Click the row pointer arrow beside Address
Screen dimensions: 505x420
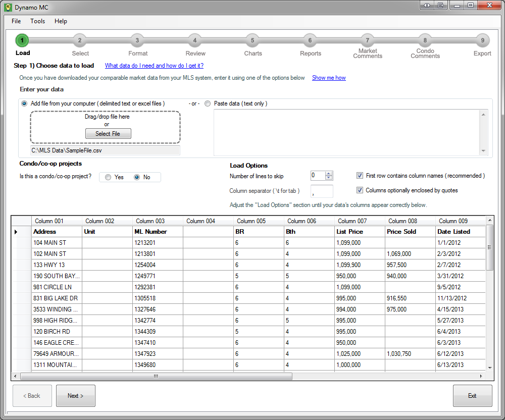16,232
